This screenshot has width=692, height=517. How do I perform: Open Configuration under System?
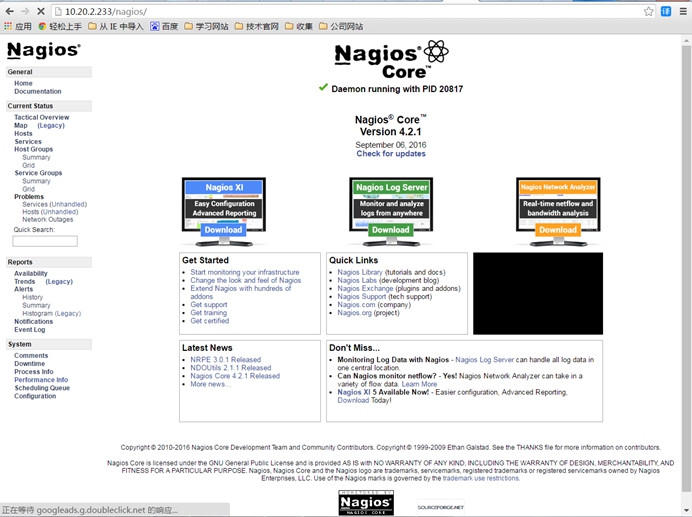[x=35, y=396]
